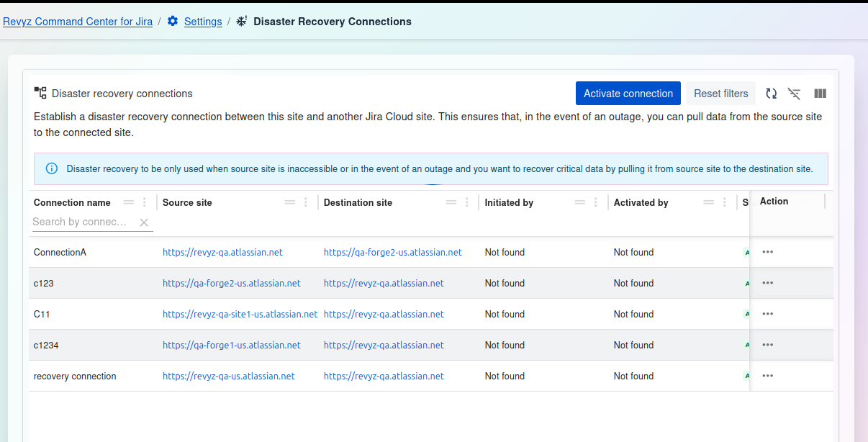This screenshot has height=442, width=868.
Task: Open the Initiated by column options menu
Action: (x=596, y=202)
